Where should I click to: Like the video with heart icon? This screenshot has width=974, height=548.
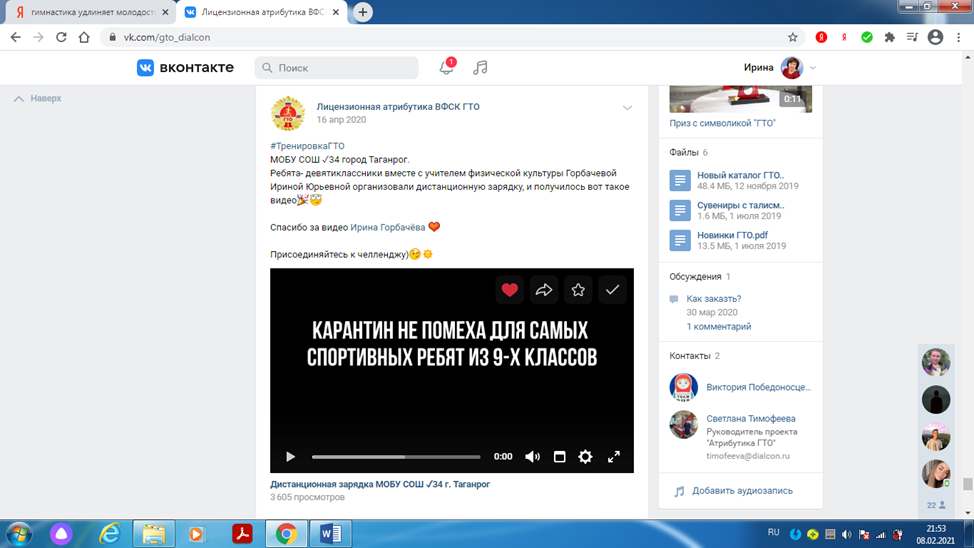pos(510,290)
